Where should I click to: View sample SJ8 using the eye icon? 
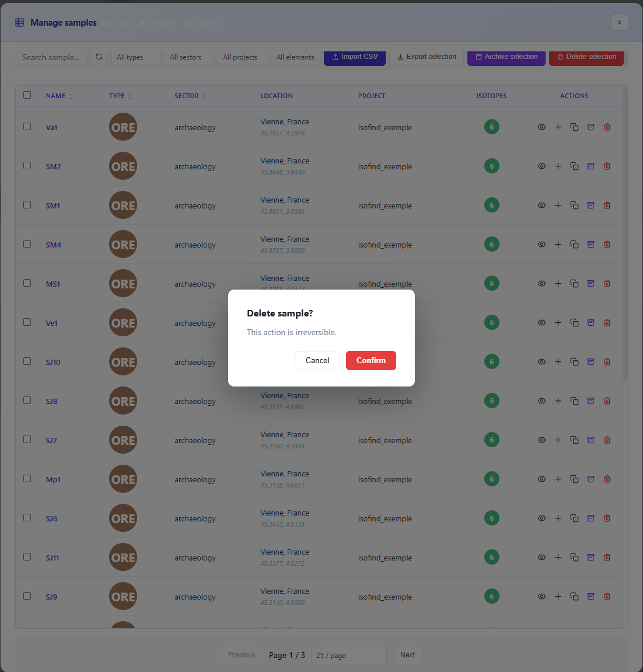(x=541, y=401)
